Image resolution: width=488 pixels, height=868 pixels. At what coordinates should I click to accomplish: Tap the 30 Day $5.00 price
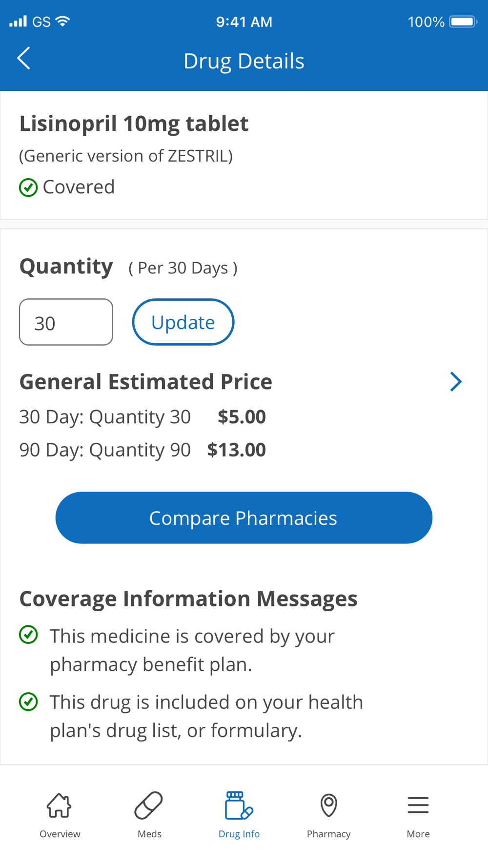pyautogui.click(x=242, y=416)
